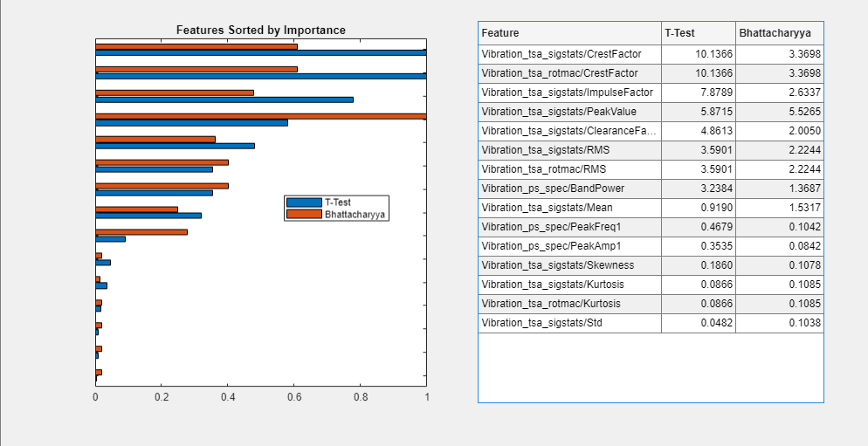Click the blue T-Test legend swatch
The height and width of the screenshot is (446, 868).
pyautogui.click(x=304, y=202)
